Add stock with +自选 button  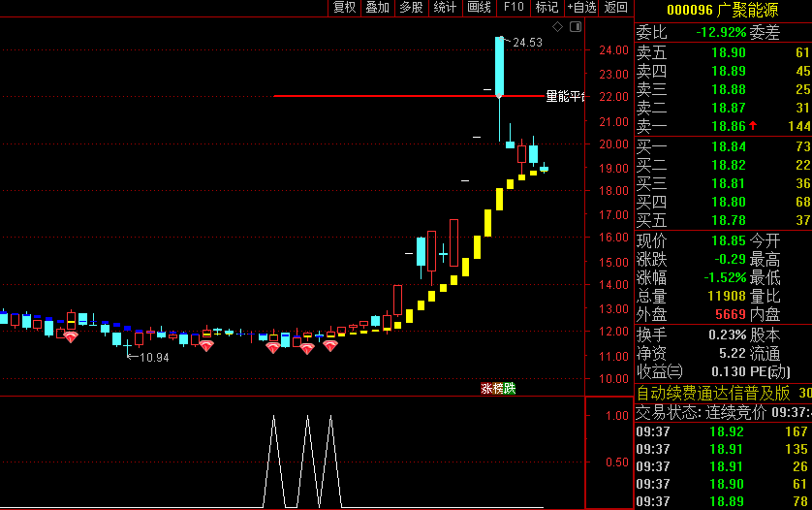[x=581, y=7]
